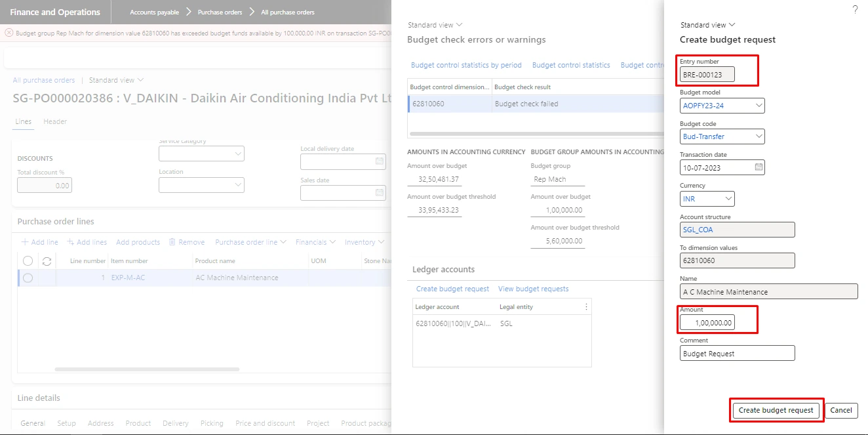
Task: Switch to Lines tab
Action: pos(23,121)
